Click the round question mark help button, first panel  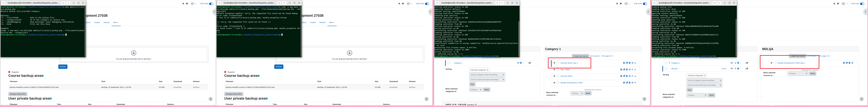pyautogui.click(x=211, y=99)
